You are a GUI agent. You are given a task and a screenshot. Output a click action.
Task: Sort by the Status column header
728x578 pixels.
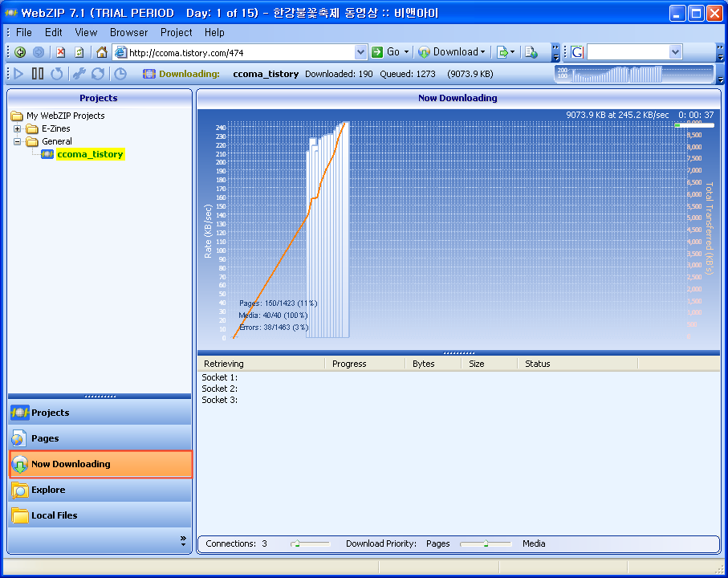pyautogui.click(x=578, y=364)
